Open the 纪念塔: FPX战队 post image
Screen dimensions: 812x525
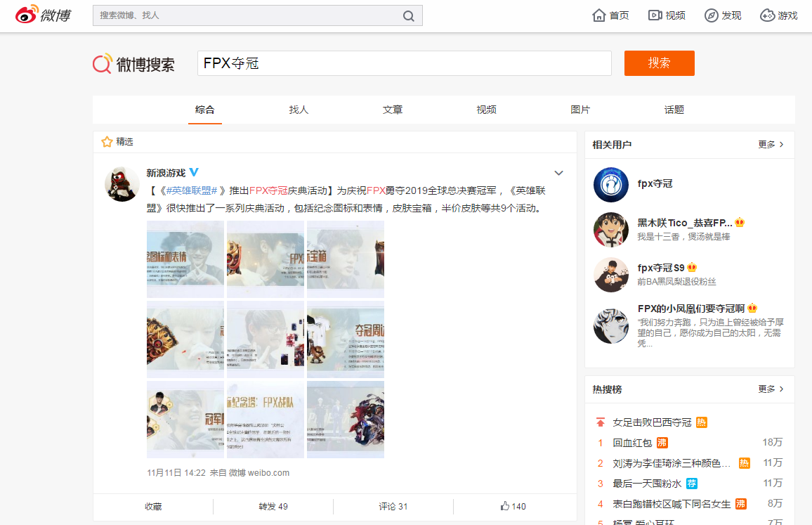tap(265, 420)
